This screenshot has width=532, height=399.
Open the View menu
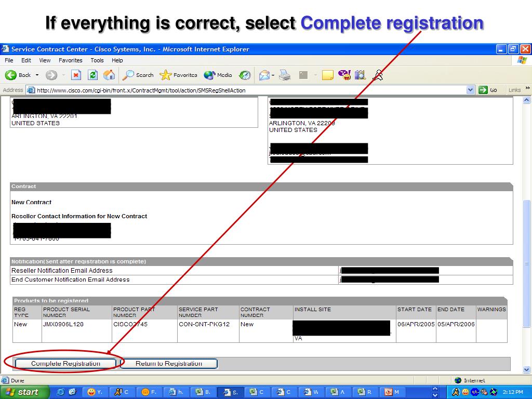point(45,60)
